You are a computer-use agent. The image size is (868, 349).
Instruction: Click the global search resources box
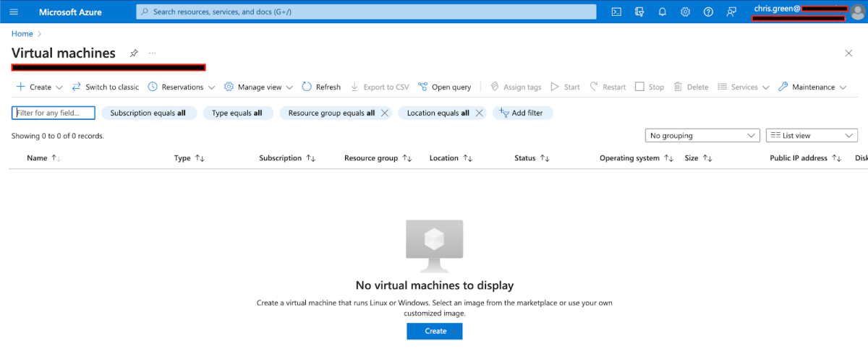[x=367, y=12]
